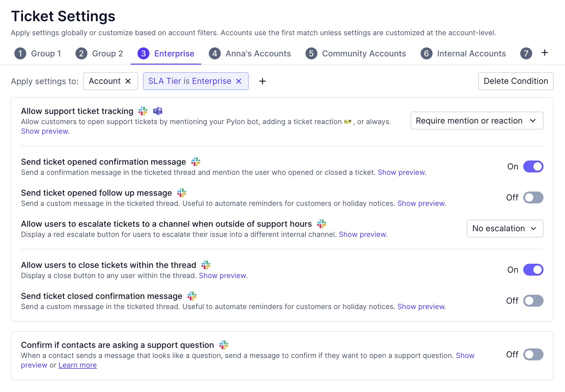Add a new settings group tab
This screenshot has height=392, width=565.
coord(544,53)
